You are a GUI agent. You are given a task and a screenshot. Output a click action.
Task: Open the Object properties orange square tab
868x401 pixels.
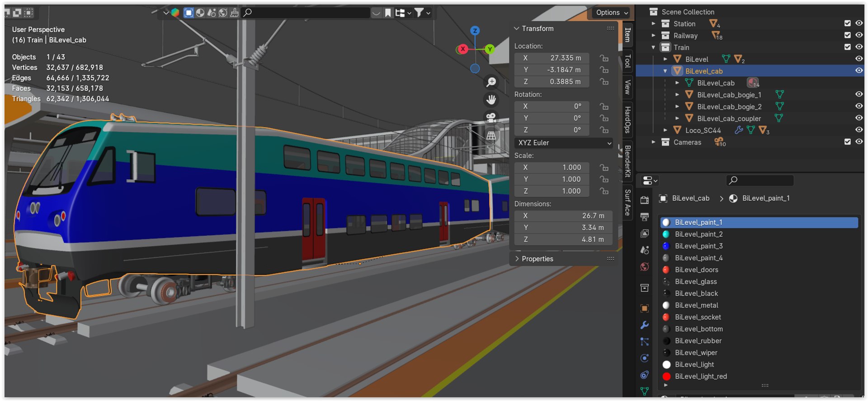pyautogui.click(x=645, y=308)
